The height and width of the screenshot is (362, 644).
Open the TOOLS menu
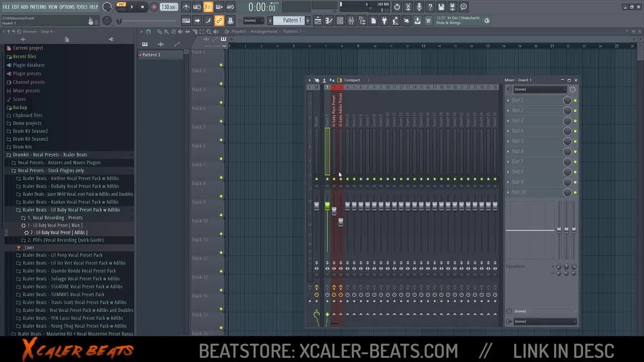pos(82,7)
